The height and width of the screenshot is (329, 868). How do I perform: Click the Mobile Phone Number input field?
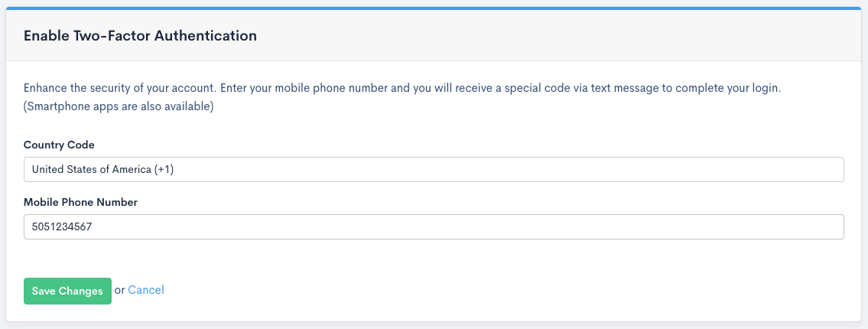point(433,226)
